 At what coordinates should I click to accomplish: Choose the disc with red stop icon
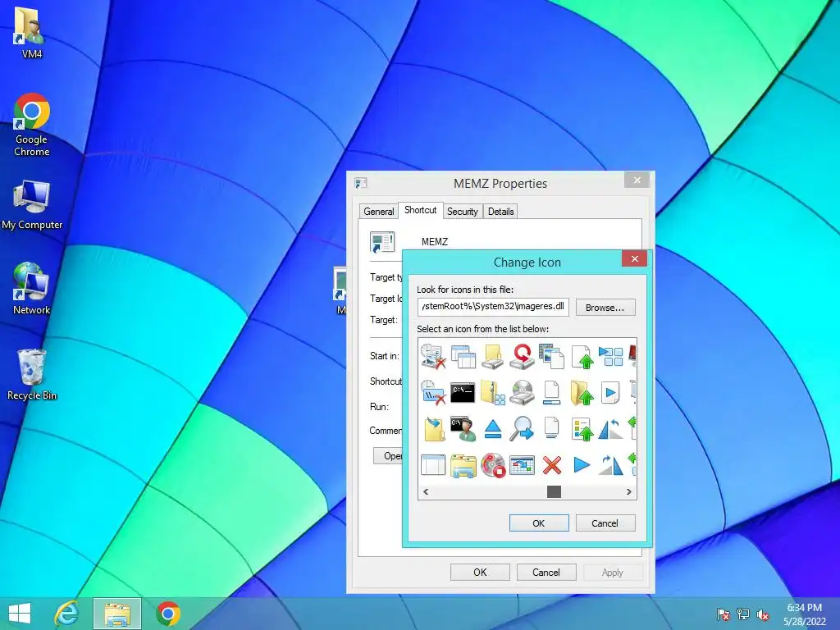493,465
